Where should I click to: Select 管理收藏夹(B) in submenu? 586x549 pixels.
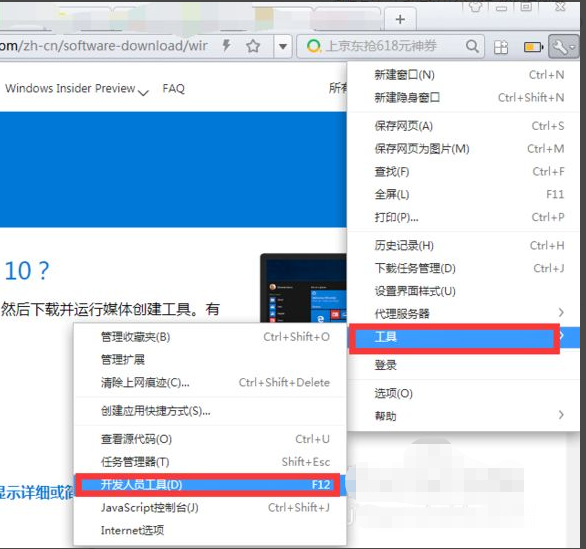(210, 337)
